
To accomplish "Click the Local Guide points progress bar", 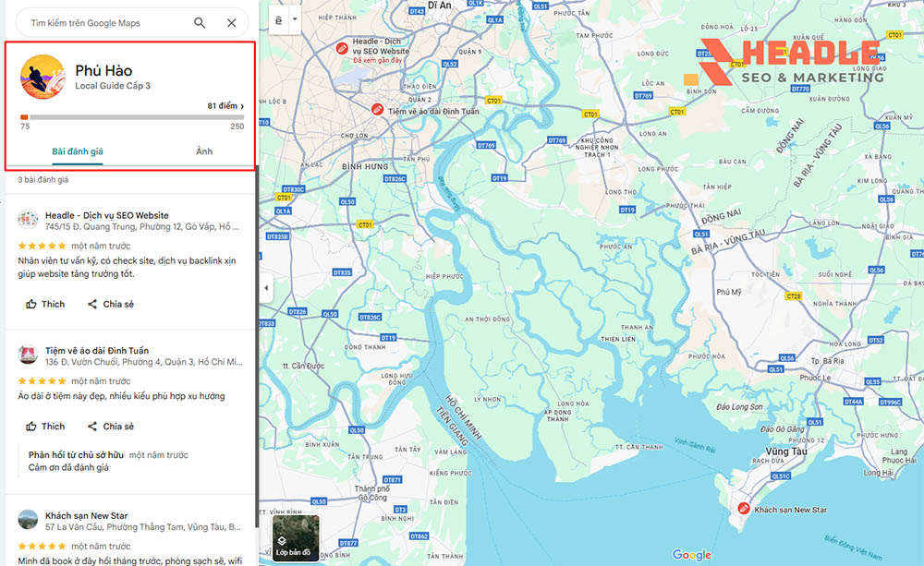I will pyautogui.click(x=132, y=117).
